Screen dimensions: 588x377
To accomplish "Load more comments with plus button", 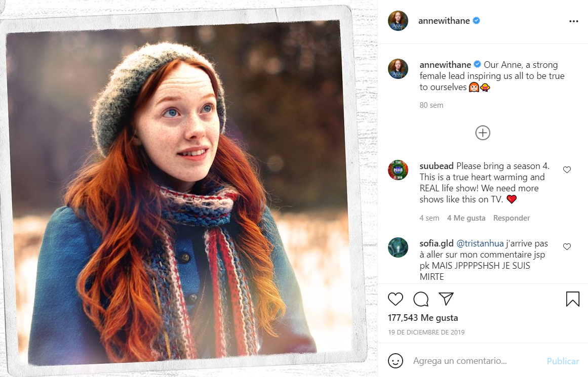I will click(483, 133).
